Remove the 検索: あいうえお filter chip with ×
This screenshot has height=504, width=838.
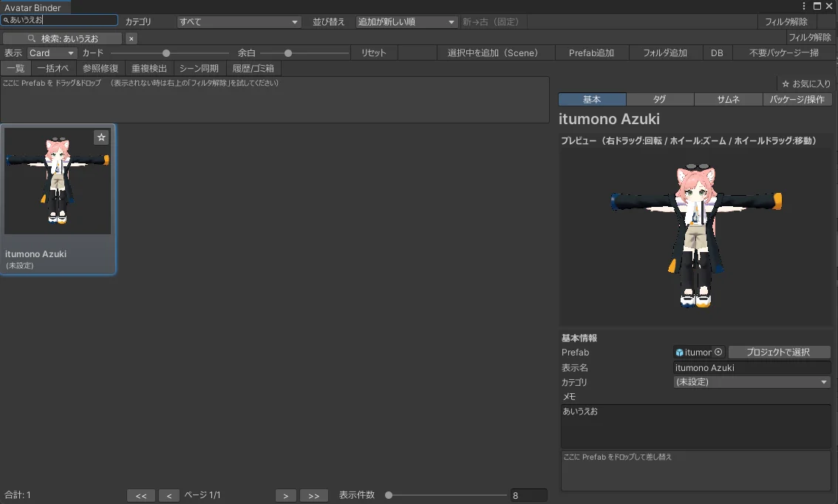pyautogui.click(x=131, y=37)
